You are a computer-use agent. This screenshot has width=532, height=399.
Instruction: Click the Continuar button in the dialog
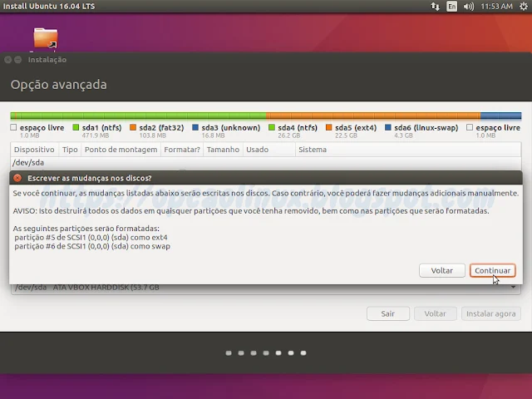pos(493,270)
